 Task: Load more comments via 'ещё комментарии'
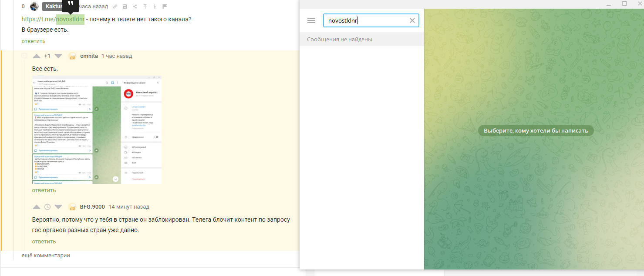46,256
